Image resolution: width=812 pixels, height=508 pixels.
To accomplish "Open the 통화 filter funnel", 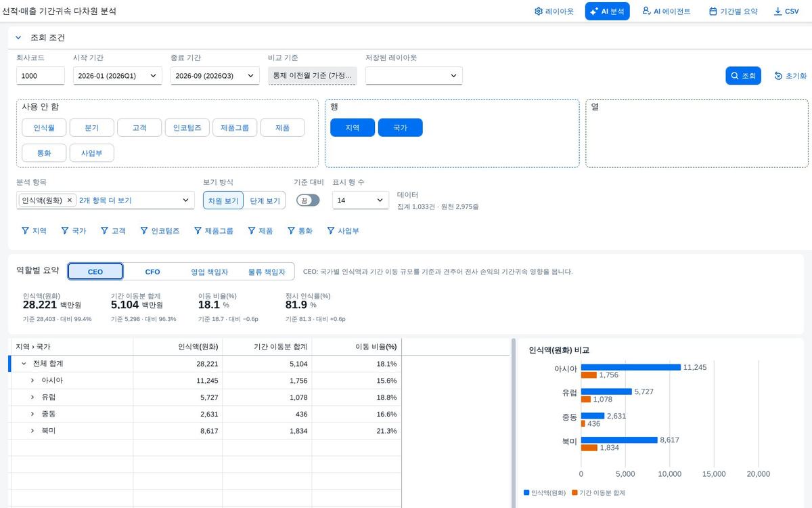I will 300,231.
